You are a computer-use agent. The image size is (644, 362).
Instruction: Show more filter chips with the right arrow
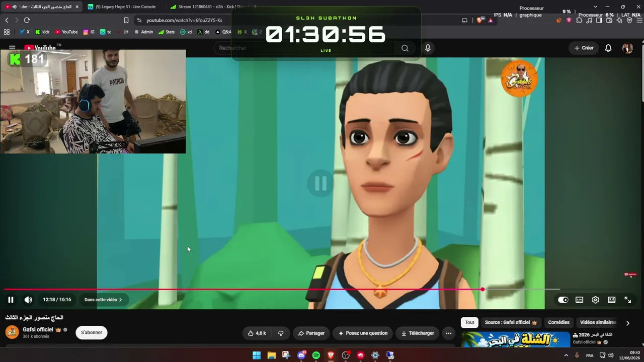pyautogui.click(x=627, y=323)
